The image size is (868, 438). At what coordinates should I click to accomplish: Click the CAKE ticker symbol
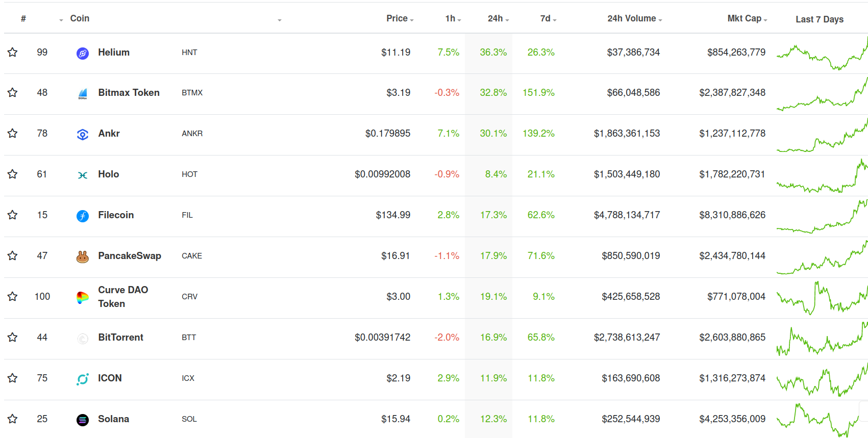[192, 256]
